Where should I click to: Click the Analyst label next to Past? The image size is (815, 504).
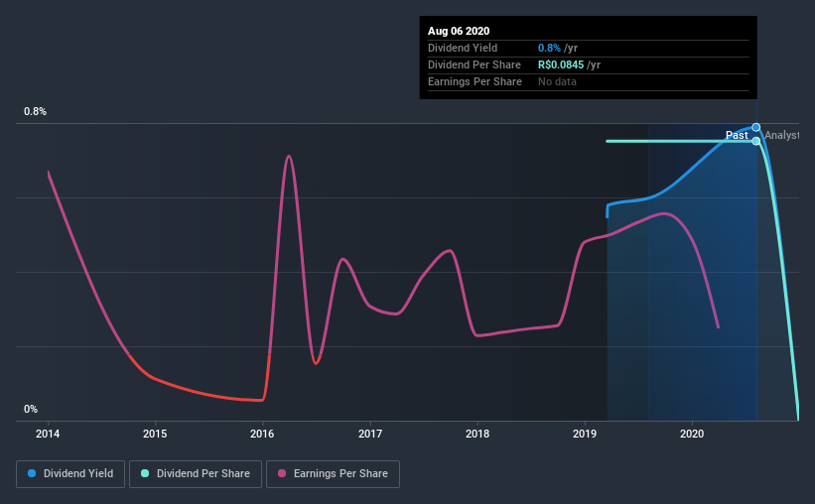point(781,135)
